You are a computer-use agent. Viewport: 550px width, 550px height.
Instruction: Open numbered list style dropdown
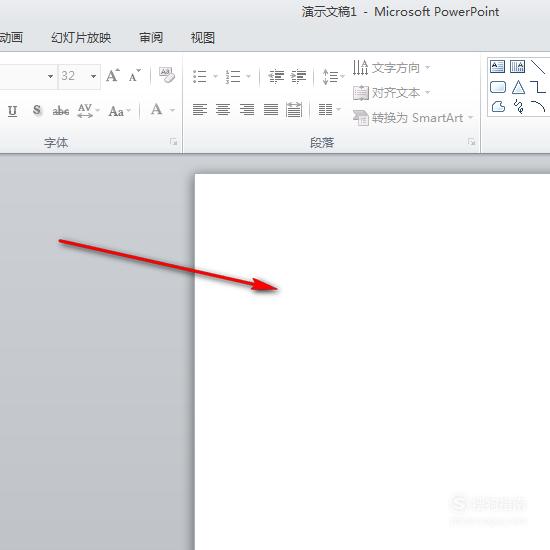pos(248,76)
